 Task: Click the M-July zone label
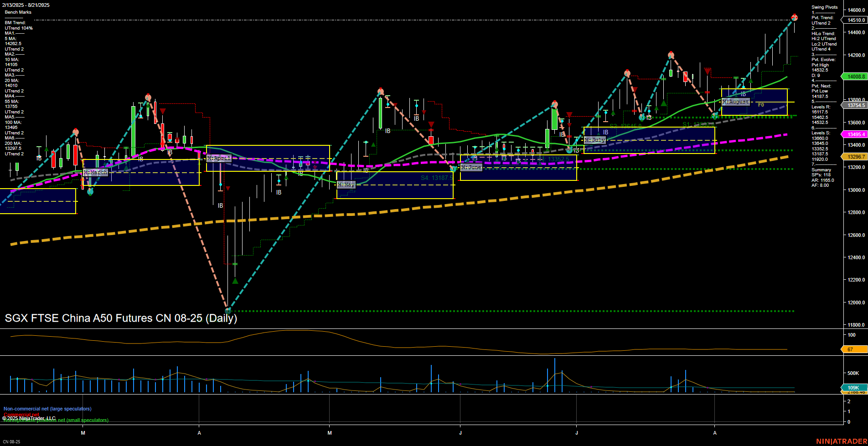coord(594,140)
